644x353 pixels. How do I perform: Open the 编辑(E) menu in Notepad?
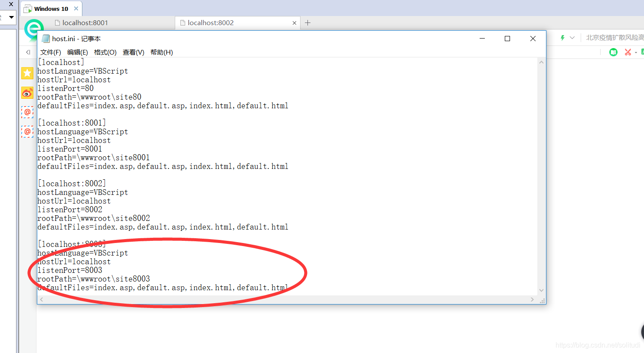pyautogui.click(x=78, y=52)
